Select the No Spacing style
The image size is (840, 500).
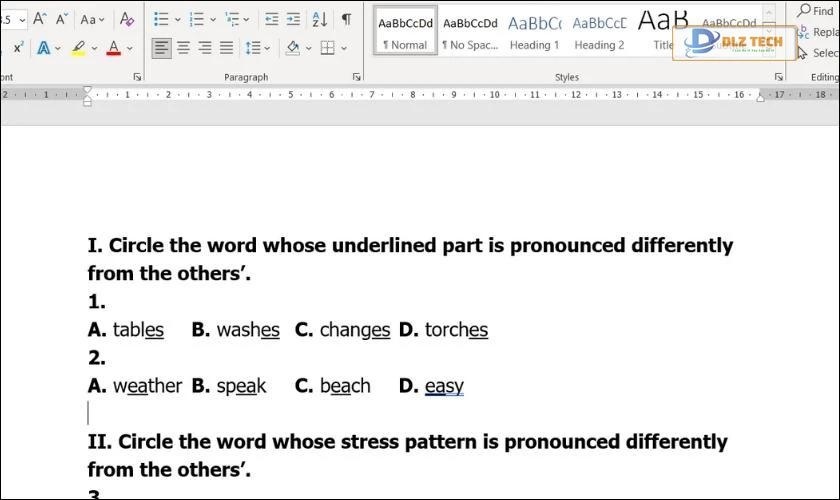coord(470,32)
